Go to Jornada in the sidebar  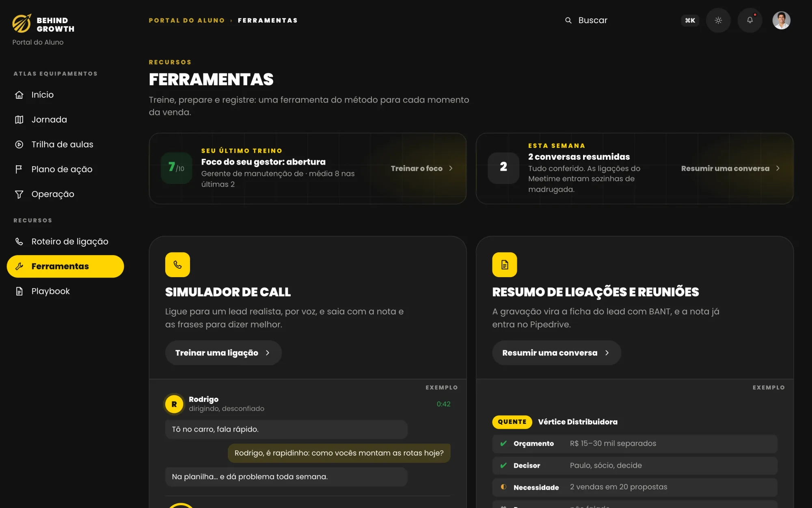65,119
